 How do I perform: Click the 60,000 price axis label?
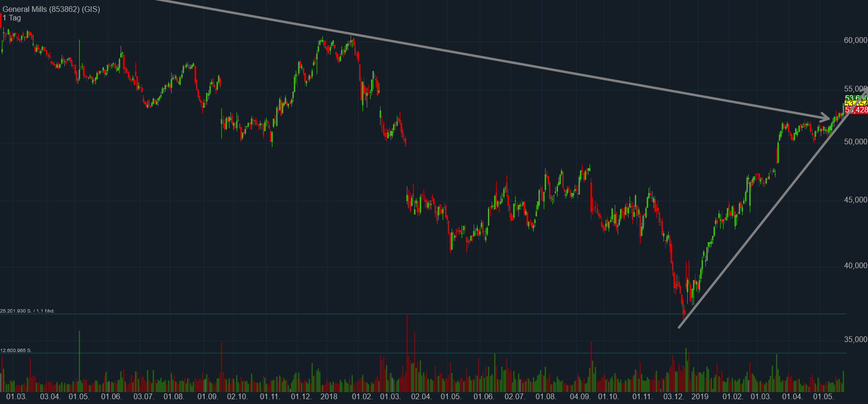(855, 40)
